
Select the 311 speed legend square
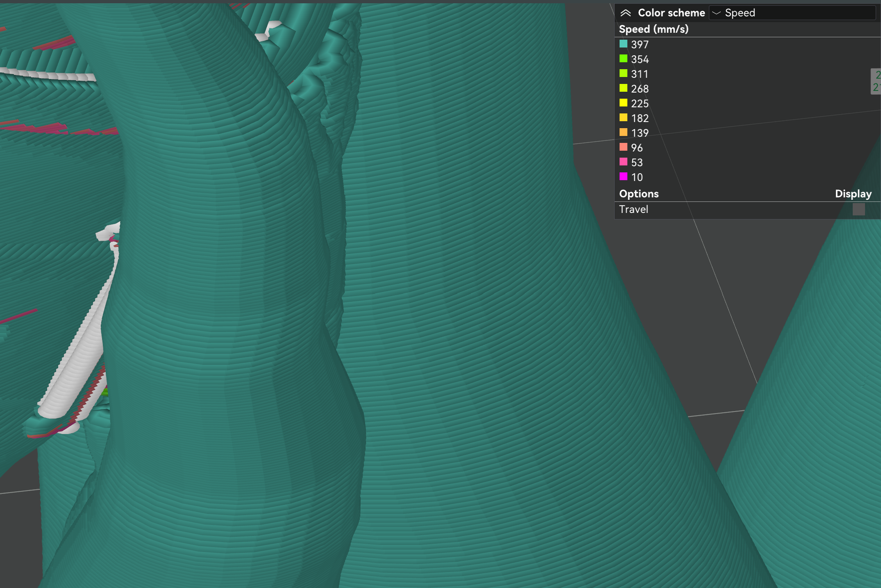(623, 72)
